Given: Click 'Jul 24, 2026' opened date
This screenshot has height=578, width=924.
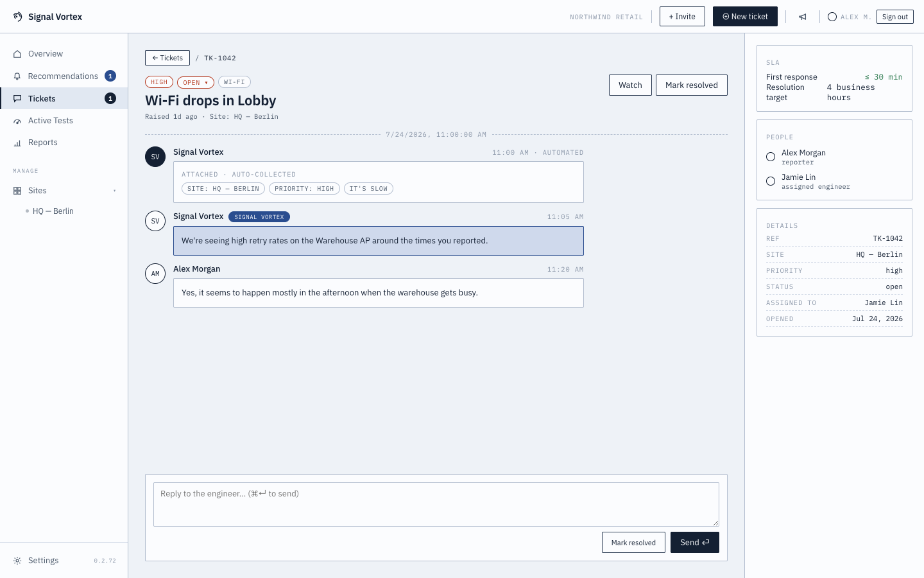Looking at the screenshot, I should [877, 319].
